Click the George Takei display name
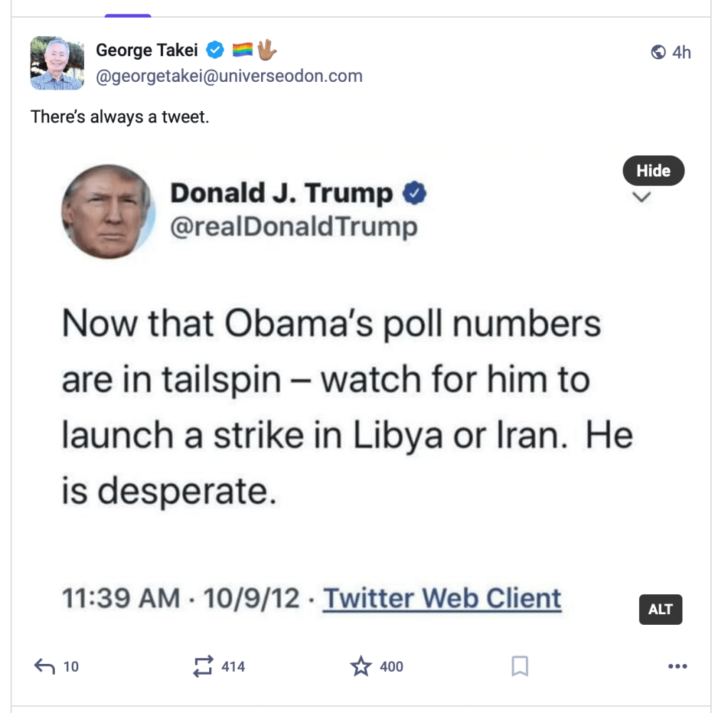 [147, 51]
